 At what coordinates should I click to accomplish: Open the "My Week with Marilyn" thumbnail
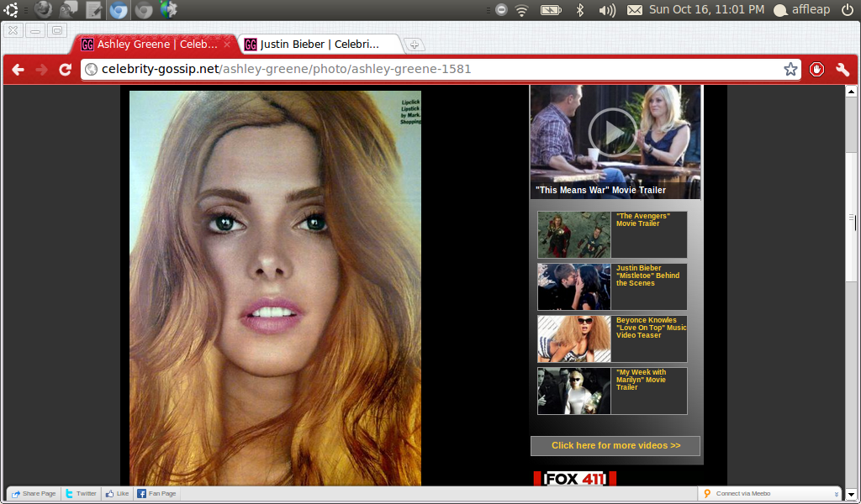click(573, 391)
